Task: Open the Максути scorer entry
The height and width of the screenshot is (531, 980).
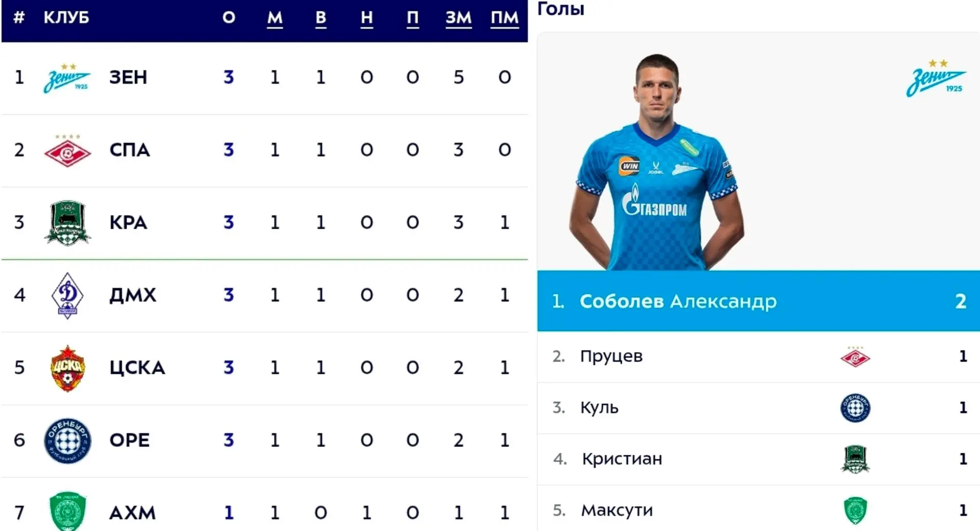Action: pos(758,510)
